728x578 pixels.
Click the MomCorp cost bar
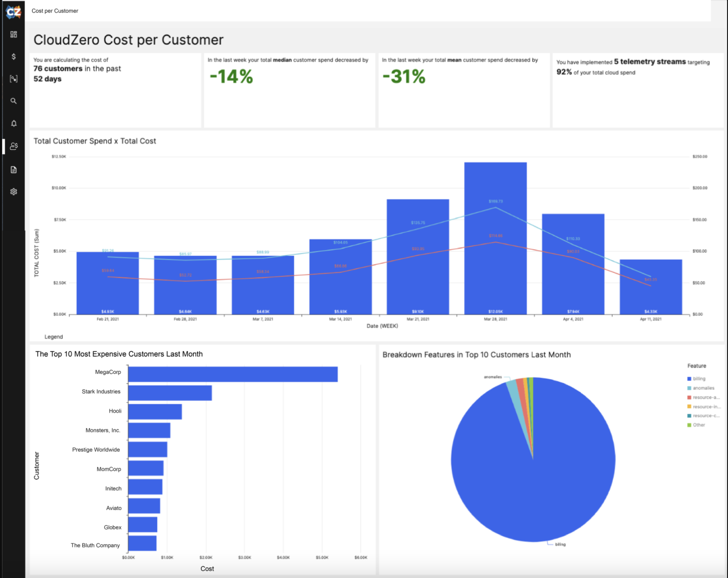coord(146,468)
